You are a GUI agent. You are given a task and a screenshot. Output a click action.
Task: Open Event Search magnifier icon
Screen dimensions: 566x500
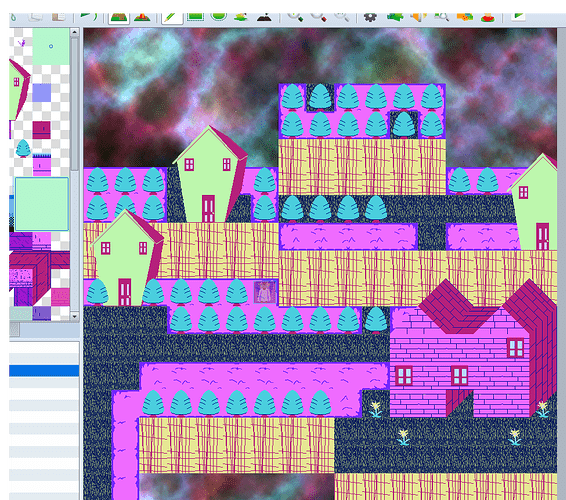[x=442, y=17]
